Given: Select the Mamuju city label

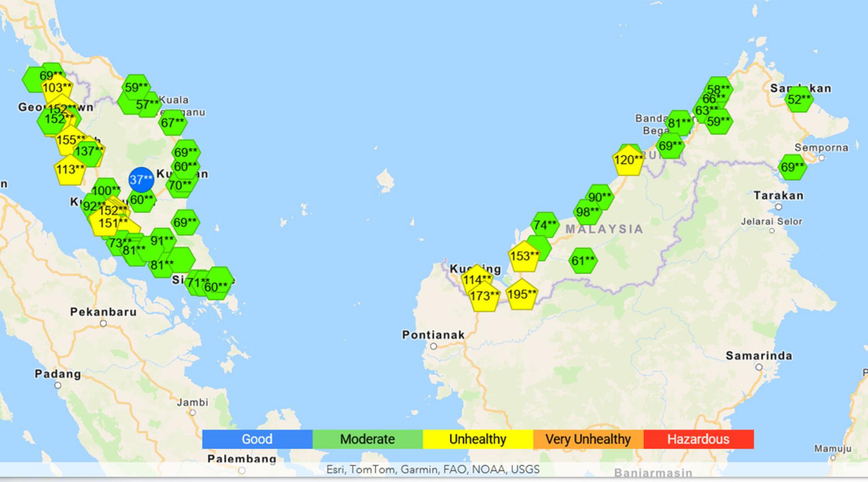Looking at the screenshot, I should coord(833,449).
